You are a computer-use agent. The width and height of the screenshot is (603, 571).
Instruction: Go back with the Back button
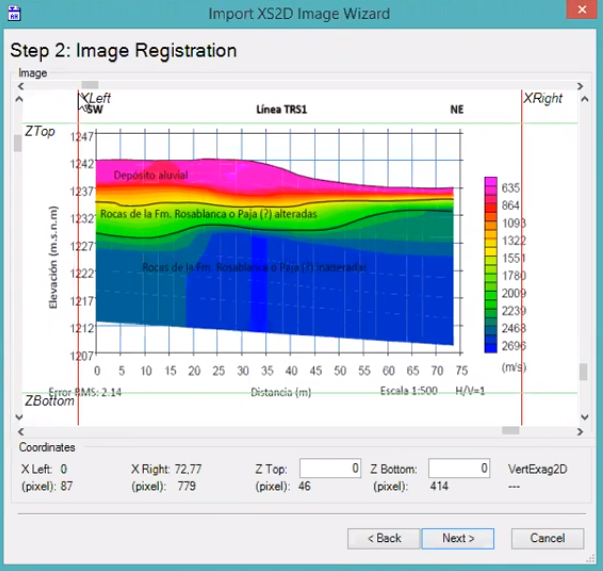(x=381, y=538)
